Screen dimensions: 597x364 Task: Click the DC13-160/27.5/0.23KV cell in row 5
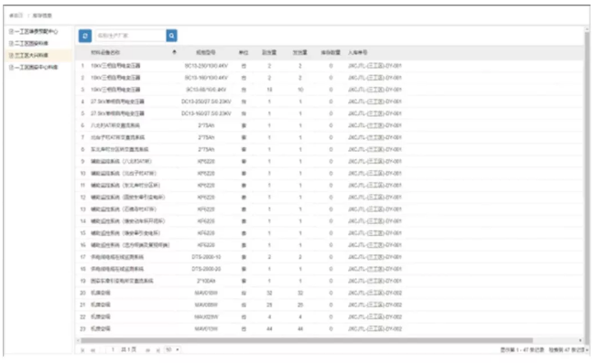(206, 113)
